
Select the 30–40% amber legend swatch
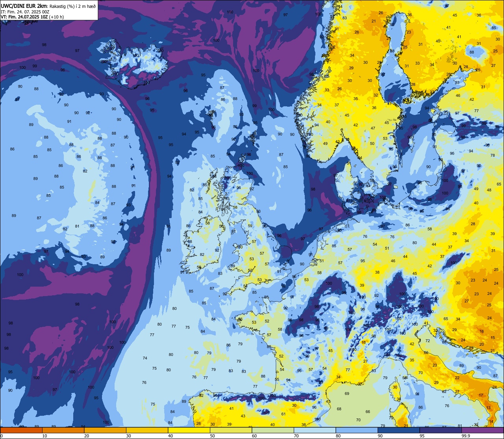pyautogui.click(x=147, y=430)
